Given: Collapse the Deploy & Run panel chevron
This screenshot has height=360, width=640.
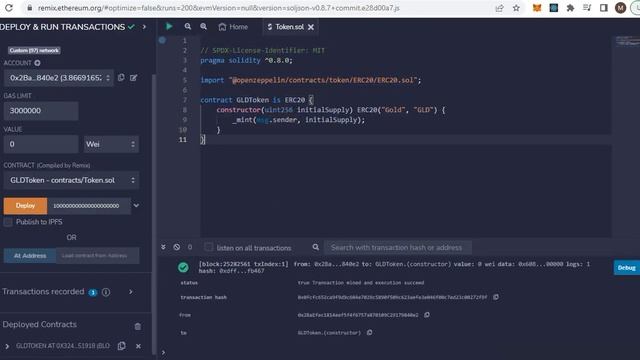Looking at the screenshot, I should pos(144,27).
